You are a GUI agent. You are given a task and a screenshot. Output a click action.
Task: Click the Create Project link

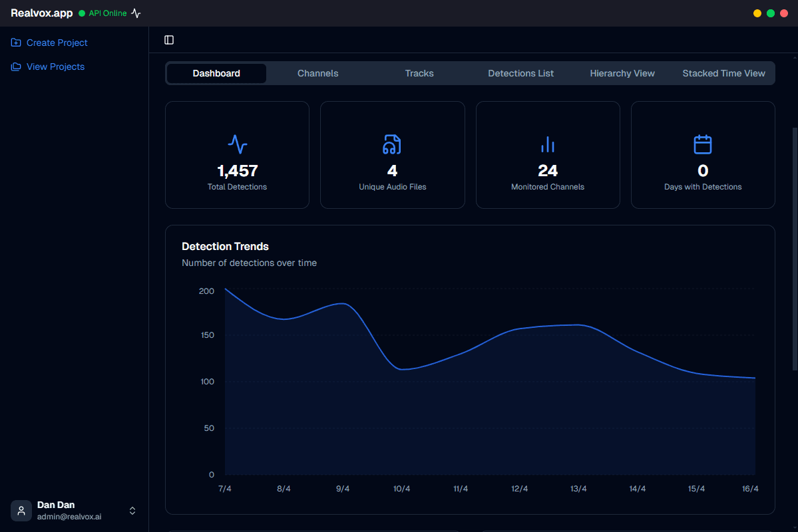click(x=57, y=42)
